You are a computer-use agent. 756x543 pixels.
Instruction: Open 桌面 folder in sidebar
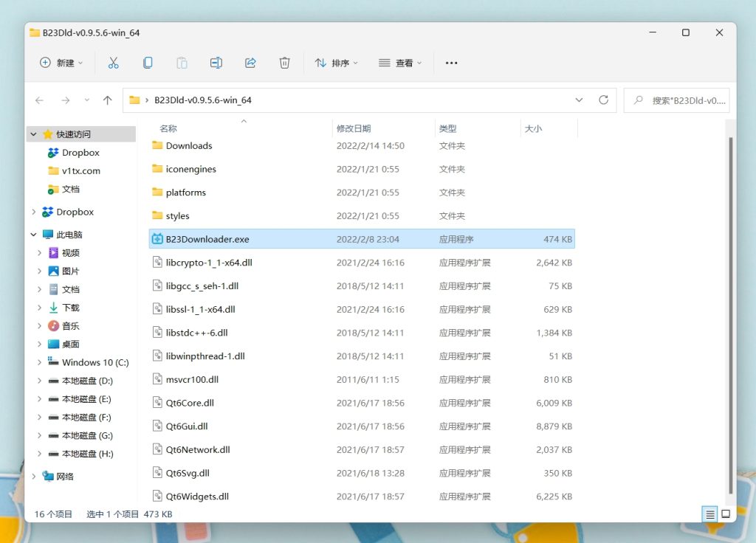[x=70, y=344]
